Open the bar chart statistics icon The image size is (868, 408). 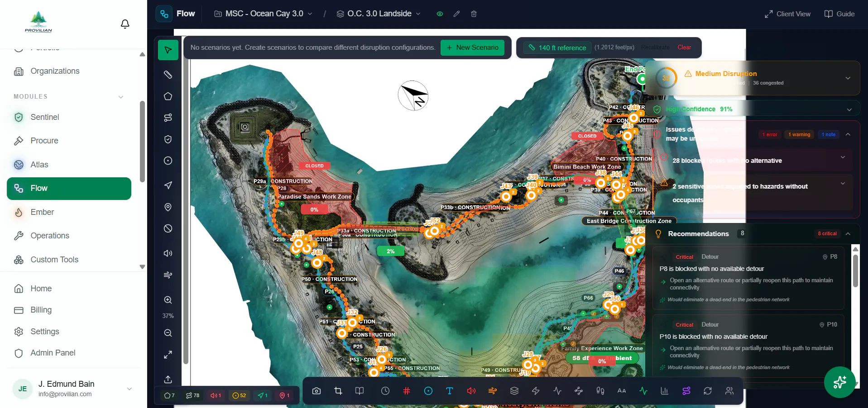coord(665,391)
